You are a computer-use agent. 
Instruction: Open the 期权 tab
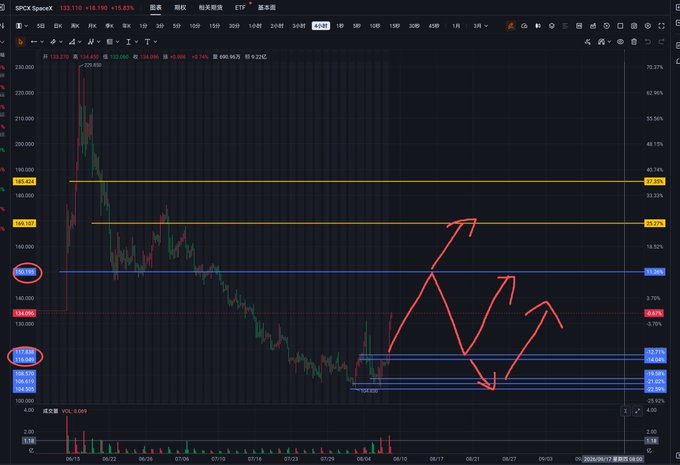click(180, 7)
